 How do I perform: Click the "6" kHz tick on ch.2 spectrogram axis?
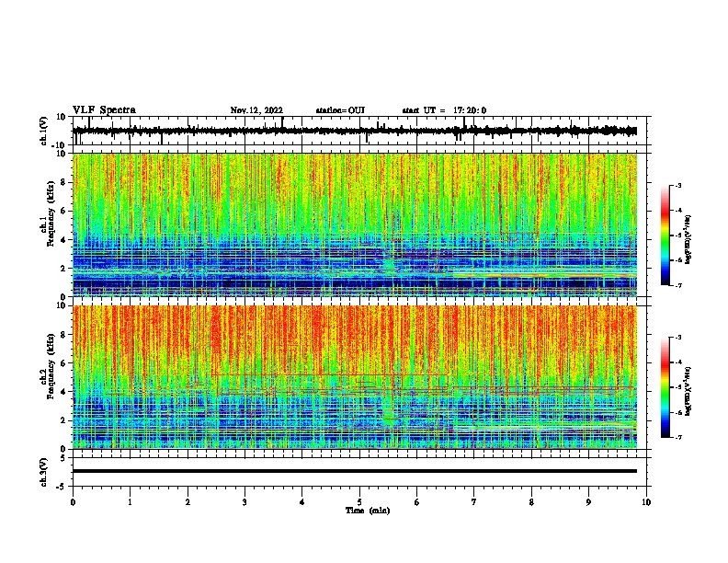point(63,362)
